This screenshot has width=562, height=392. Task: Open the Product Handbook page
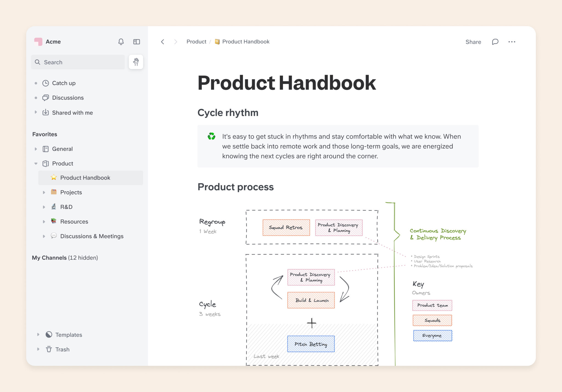click(x=85, y=177)
